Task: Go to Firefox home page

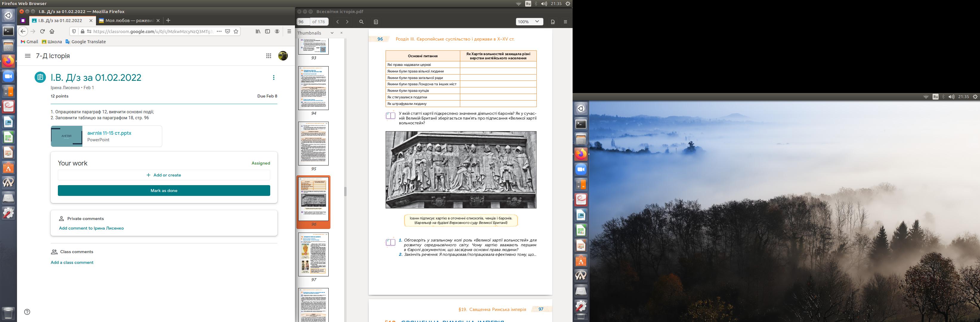Action: point(52,32)
